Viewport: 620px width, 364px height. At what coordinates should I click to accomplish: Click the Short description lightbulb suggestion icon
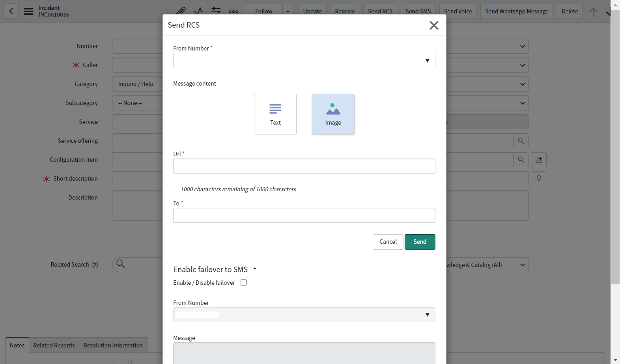(538, 179)
